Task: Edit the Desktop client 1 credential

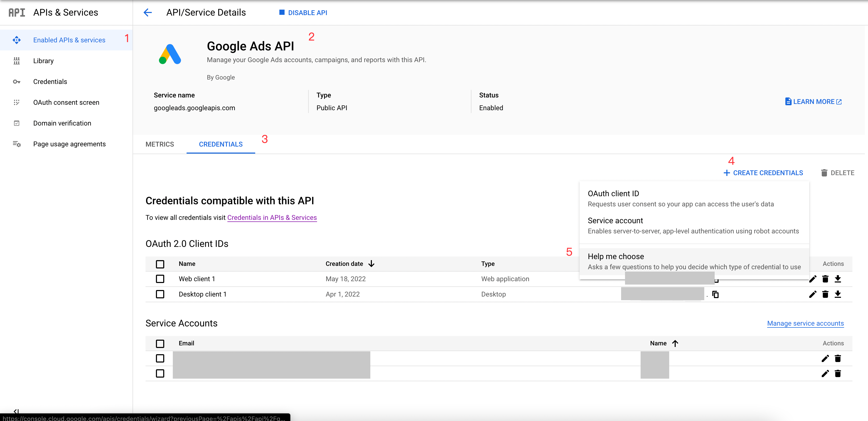Action: (812, 294)
